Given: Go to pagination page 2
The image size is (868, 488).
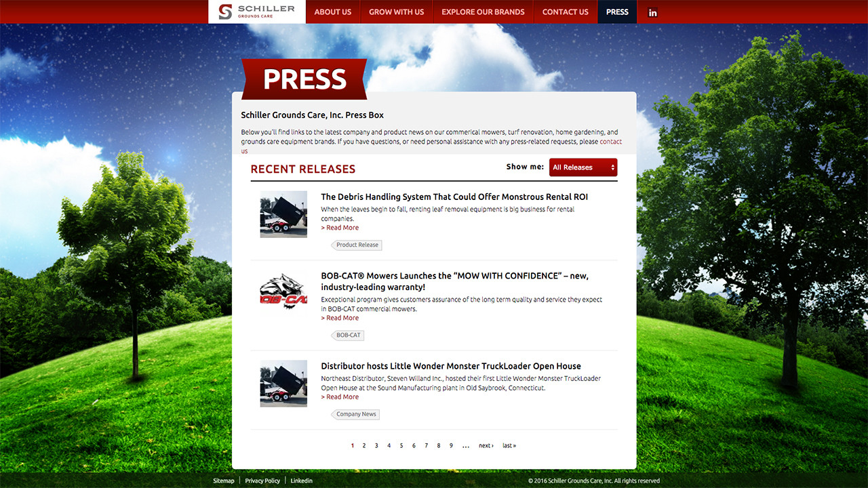Looking at the screenshot, I should coord(364,446).
